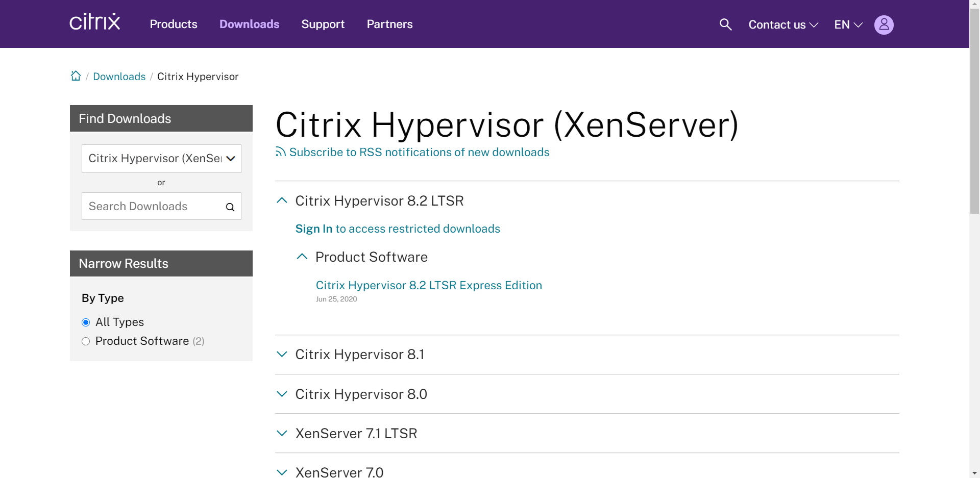Click the Find Downloads panel header
This screenshot has width=980, height=478.
(161, 118)
